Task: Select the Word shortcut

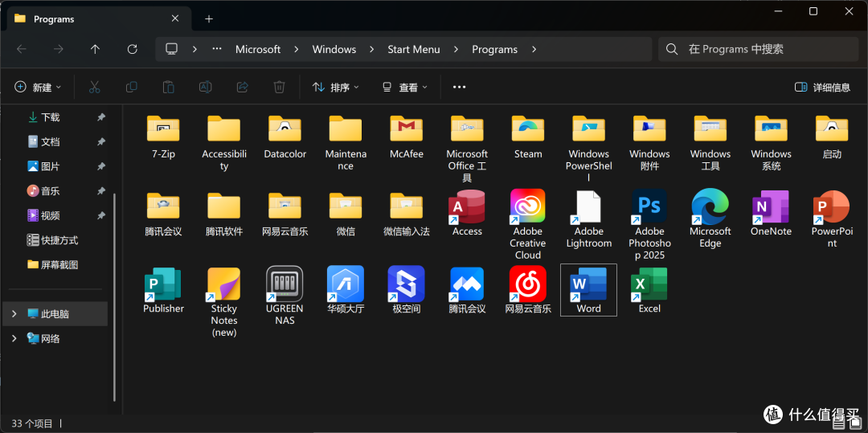Action: (x=588, y=290)
